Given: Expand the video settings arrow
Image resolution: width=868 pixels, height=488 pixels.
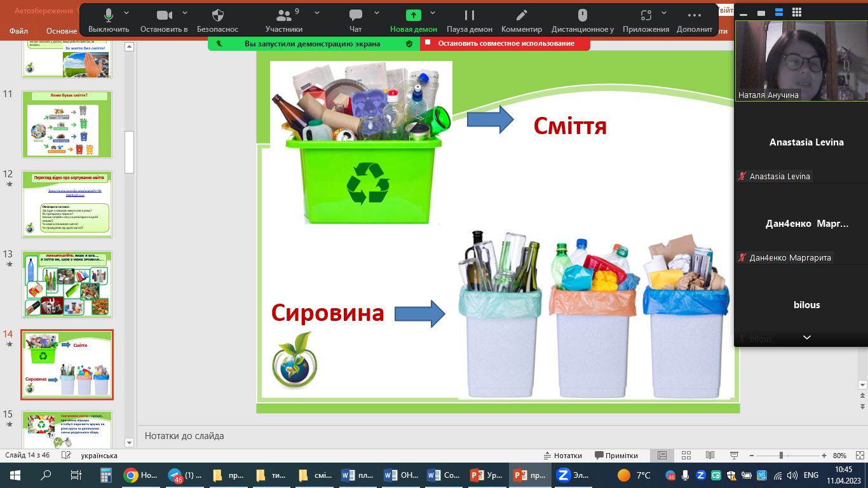Looking at the screenshot, I should [185, 13].
